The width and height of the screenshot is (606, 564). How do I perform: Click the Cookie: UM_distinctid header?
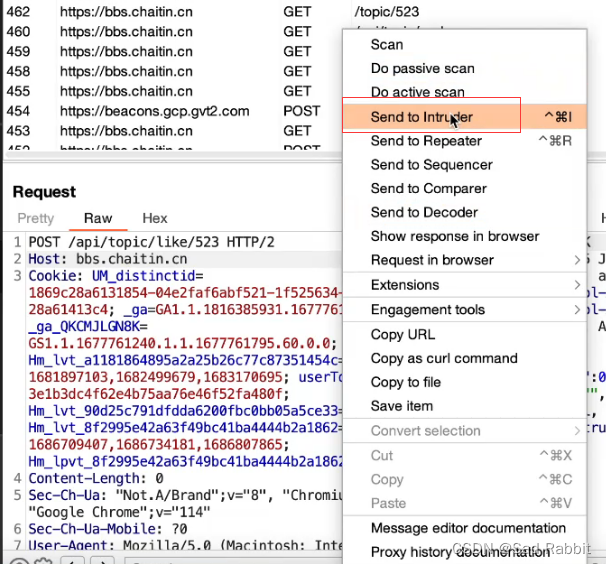116,276
